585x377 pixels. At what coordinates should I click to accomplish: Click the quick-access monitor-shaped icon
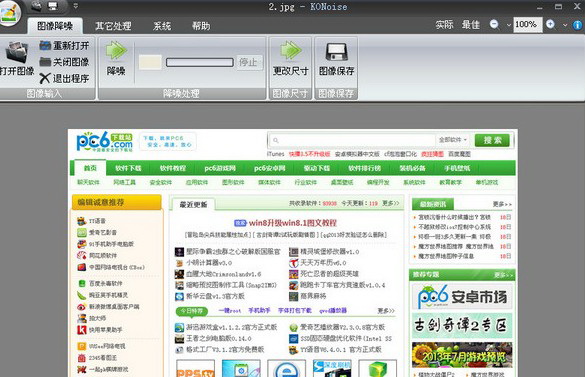pyautogui.click(x=53, y=6)
